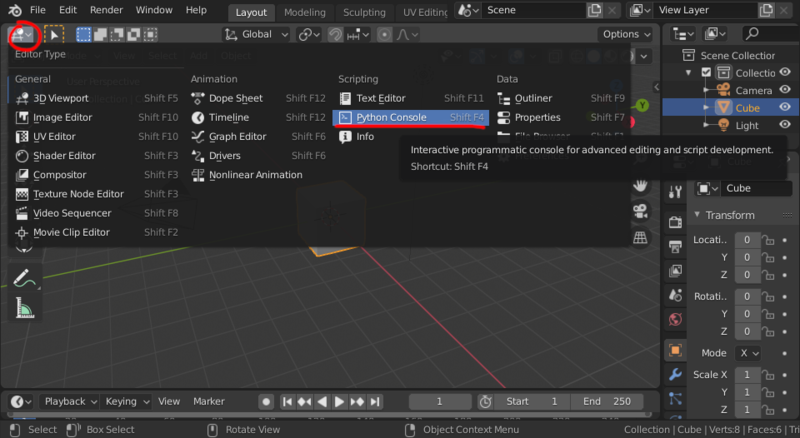Toggle Cube visibility eye icon
Screen dimensions: 800x438
pos(785,107)
